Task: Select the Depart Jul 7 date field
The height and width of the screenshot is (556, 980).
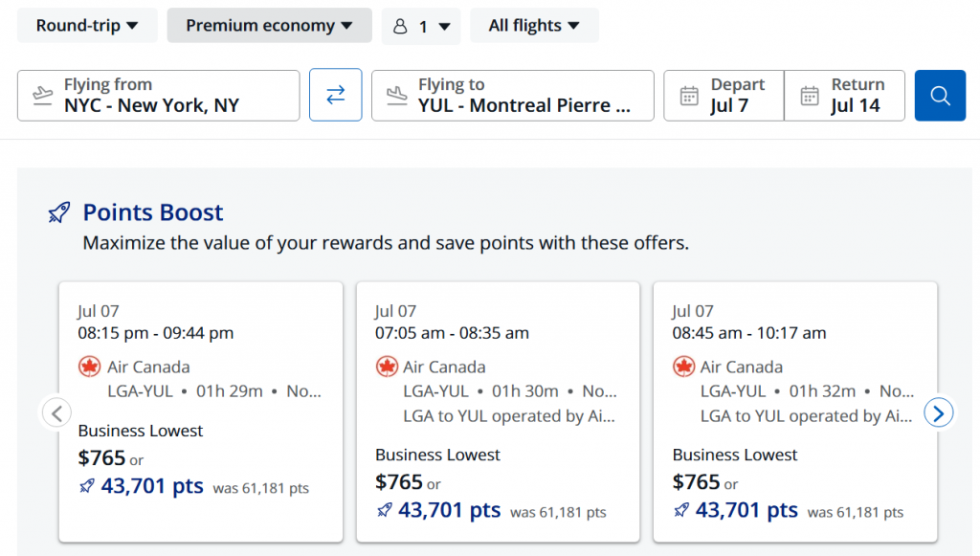Action: click(724, 96)
